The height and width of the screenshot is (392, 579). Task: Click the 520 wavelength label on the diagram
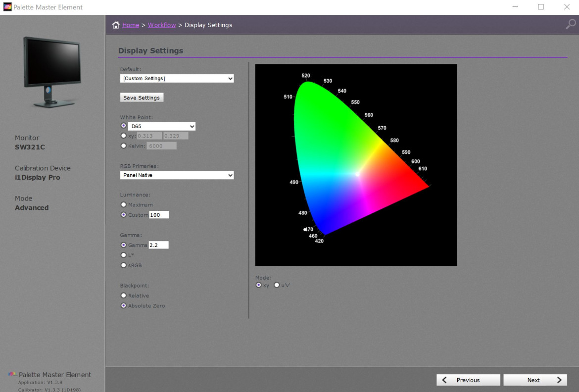pyautogui.click(x=306, y=75)
